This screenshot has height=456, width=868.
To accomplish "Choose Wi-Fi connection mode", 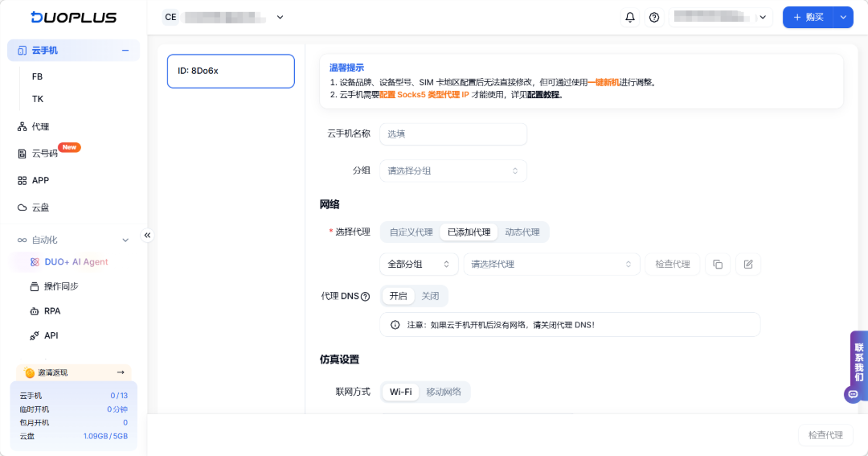I will tap(400, 392).
